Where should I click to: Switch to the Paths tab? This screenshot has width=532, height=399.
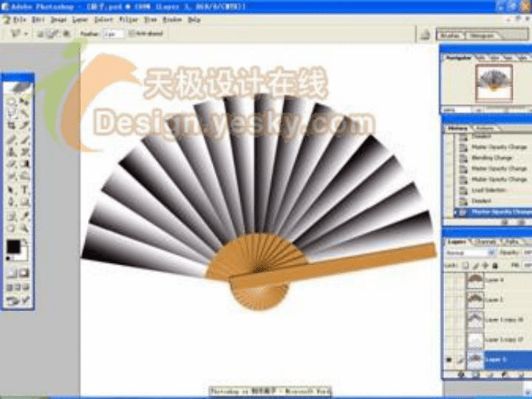pos(512,242)
